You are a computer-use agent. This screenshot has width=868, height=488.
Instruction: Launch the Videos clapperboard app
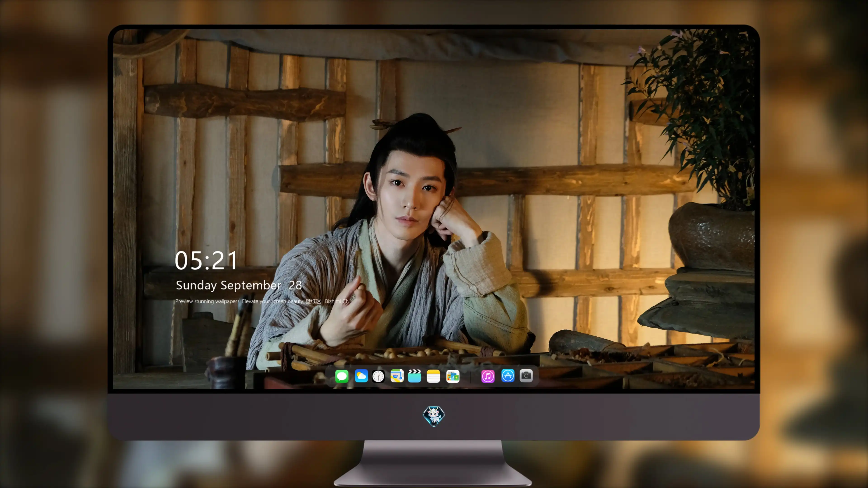pos(415,376)
